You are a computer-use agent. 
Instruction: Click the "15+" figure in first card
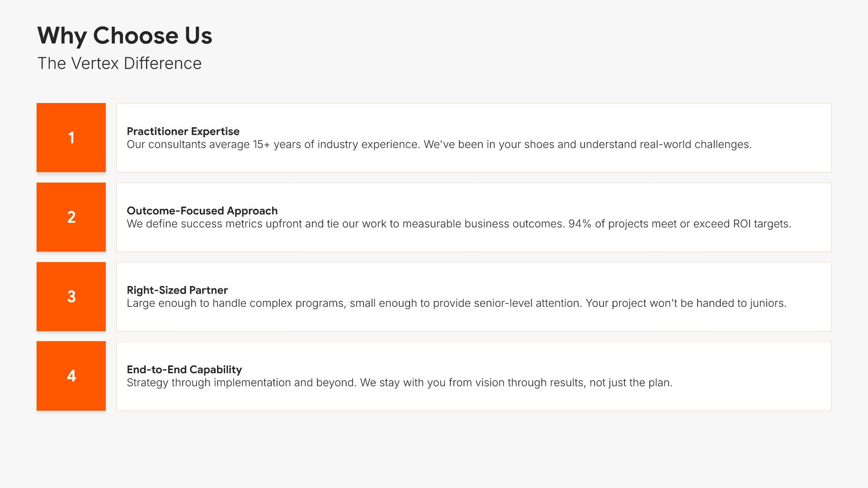point(261,145)
